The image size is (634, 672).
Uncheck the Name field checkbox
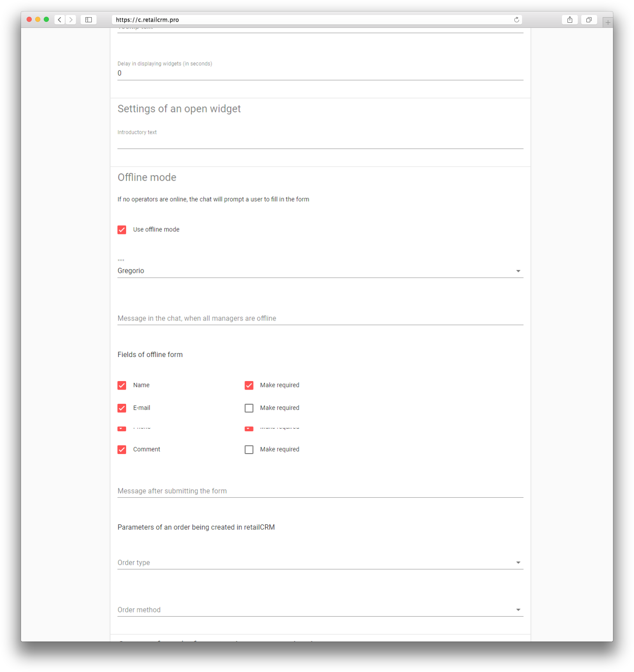tap(122, 385)
